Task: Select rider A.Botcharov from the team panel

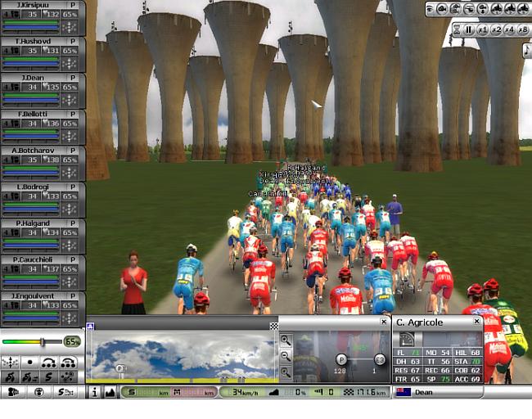Action: [x=43, y=151]
